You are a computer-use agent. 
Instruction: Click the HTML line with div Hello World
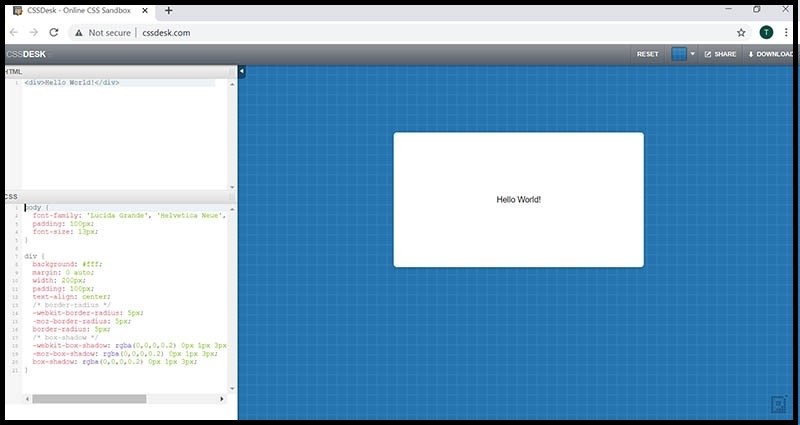(x=72, y=82)
